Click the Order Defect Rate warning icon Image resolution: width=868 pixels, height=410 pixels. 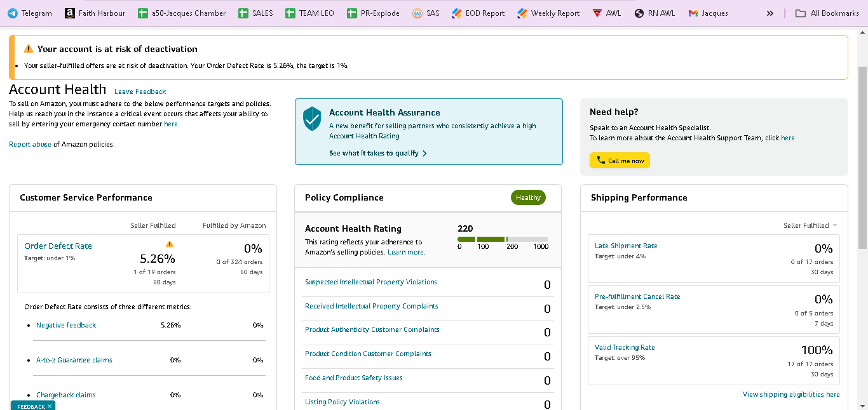point(169,244)
